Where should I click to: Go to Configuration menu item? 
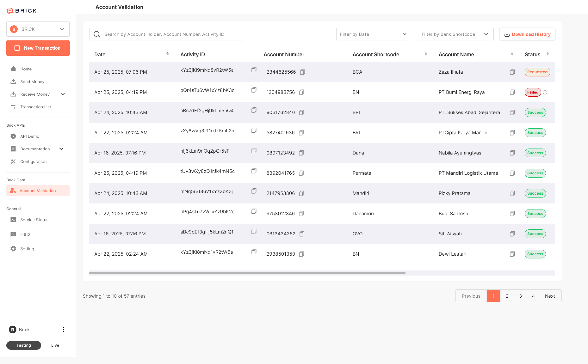click(x=33, y=161)
